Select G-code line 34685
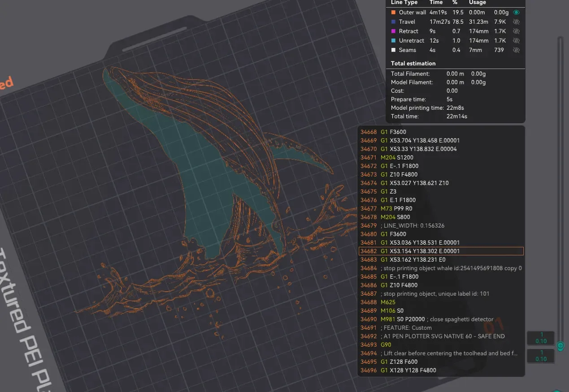This screenshot has width=569, height=392. click(441, 277)
